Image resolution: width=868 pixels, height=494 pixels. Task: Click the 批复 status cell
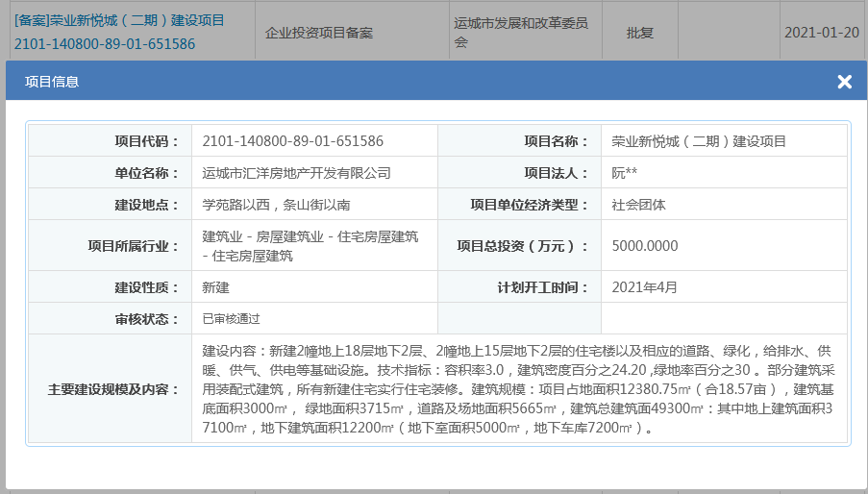(639, 33)
